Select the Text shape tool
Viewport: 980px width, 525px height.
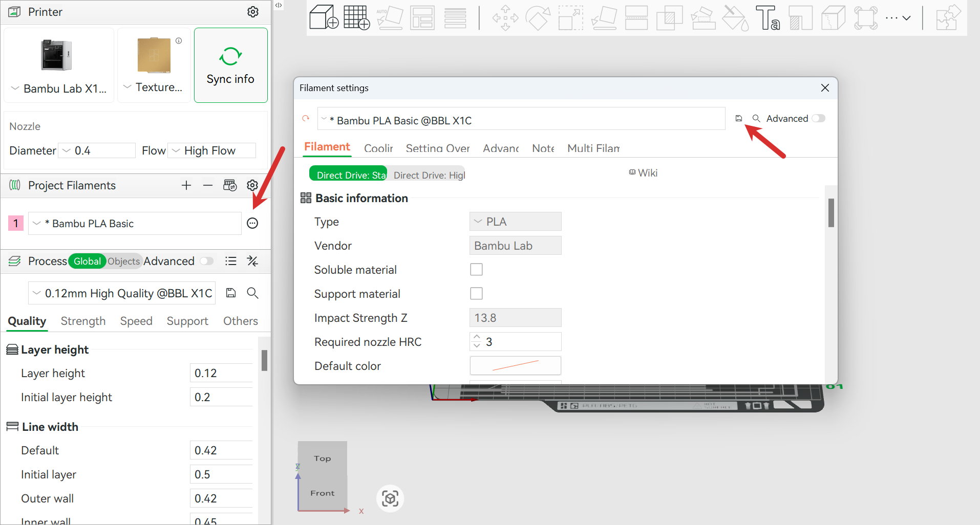coord(768,17)
